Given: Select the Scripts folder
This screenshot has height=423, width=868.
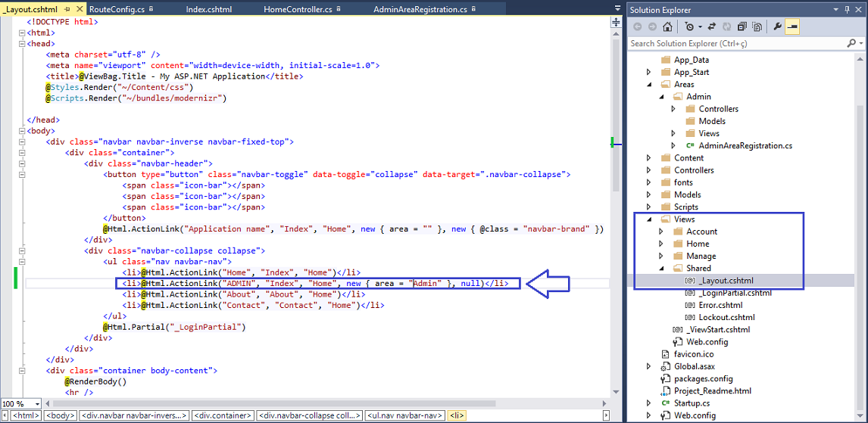Looking at the screenshot, I should pos(686,207).
